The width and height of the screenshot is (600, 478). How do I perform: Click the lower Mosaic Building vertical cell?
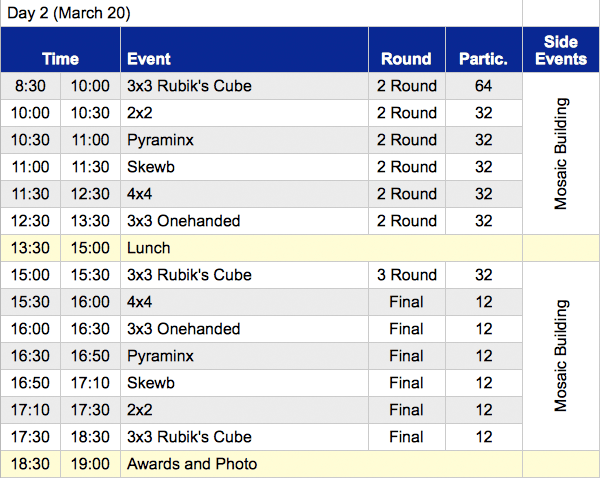[x=561, y=355]
